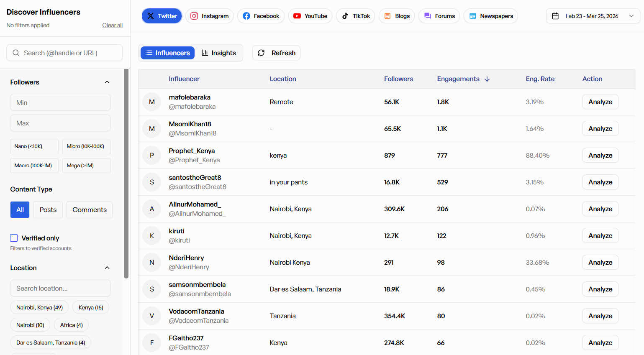This screenshot has height=355, width=644.
Task: Analyze the mafolebaraka influencer
Action: coord(600,102)
